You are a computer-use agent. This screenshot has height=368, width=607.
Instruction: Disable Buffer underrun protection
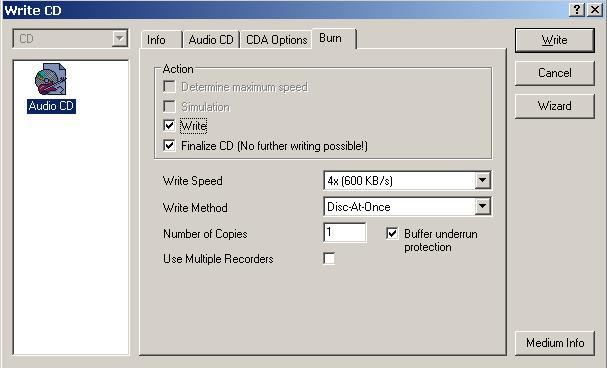tap(392, 233)
